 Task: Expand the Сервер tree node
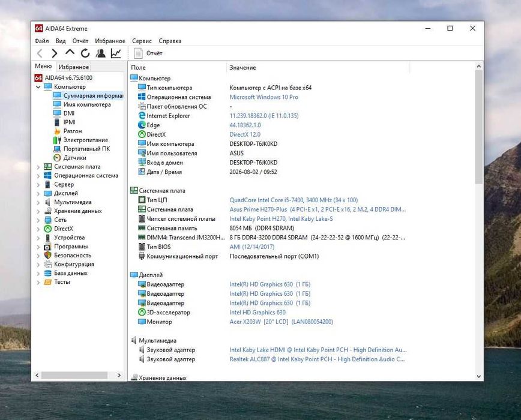38,185
